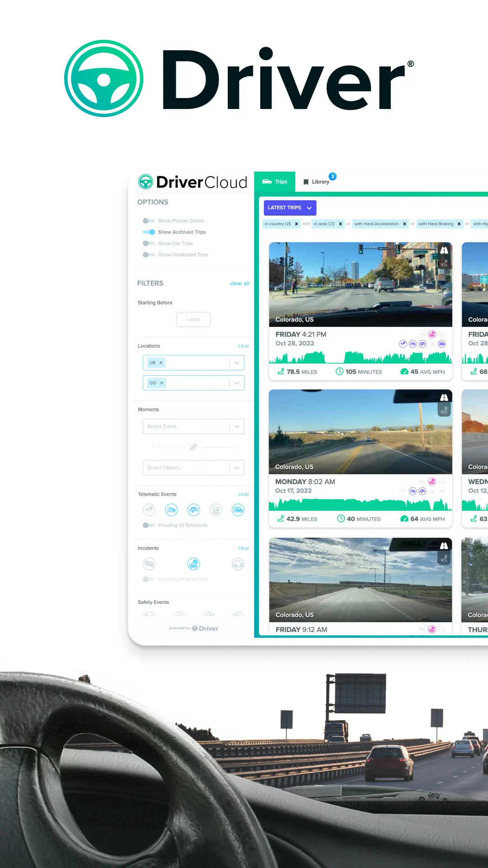Select the collision incident filter icon
This screenshot has width=488, height=868.
pos(149,564)
